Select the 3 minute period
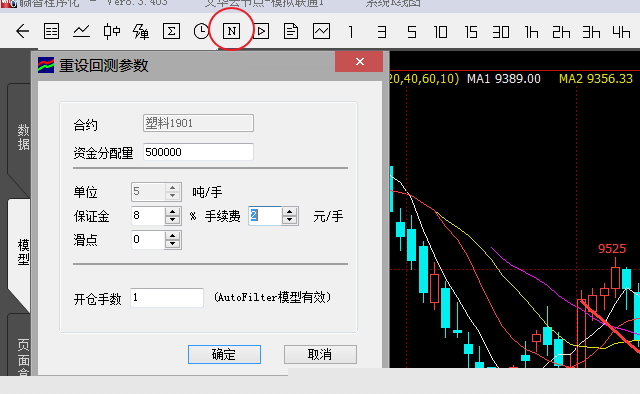Image resolution: width=640 pixels, height=394 pixels. click(x=382, y=32)
